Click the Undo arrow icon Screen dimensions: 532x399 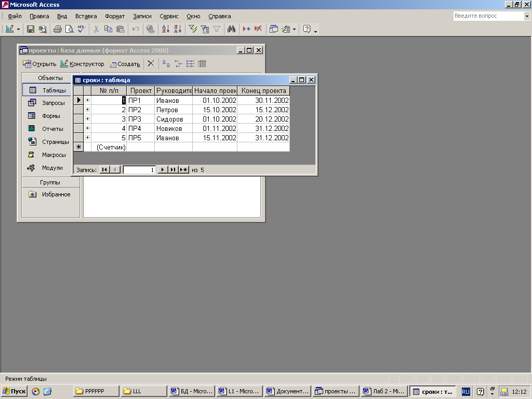point(136,29)
